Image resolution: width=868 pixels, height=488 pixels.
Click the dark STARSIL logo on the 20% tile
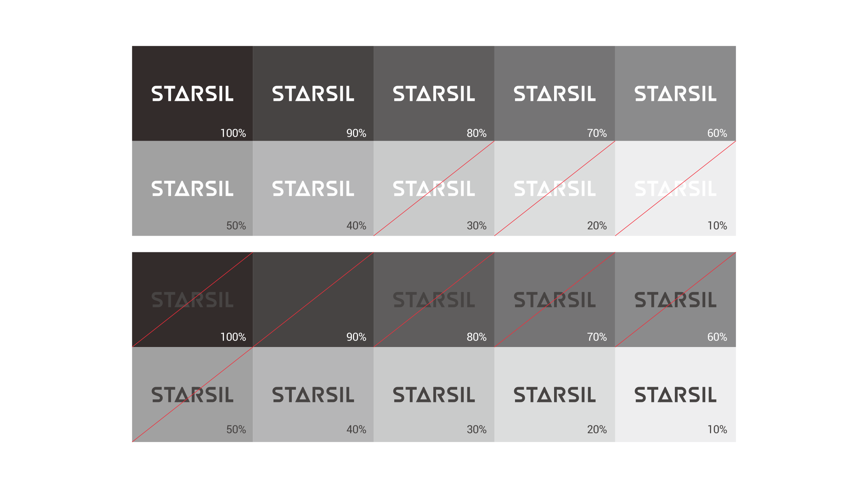[x=554, y=395]
